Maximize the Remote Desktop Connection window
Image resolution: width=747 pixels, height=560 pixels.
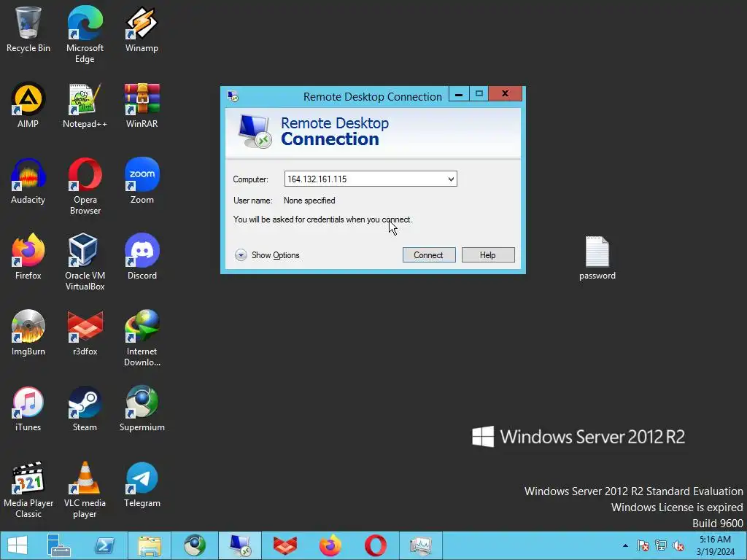[479, 94]
